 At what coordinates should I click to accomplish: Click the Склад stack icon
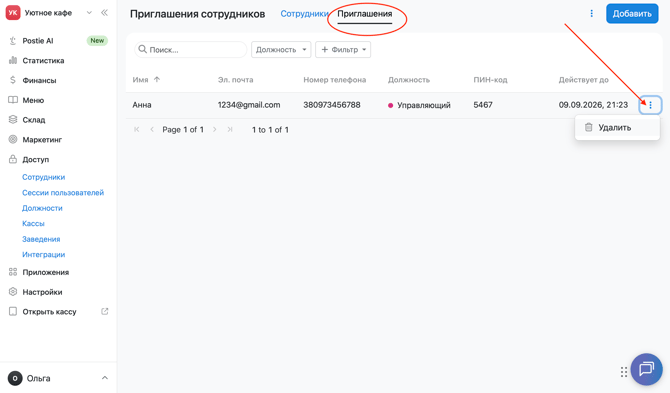(x=13, y=120)
